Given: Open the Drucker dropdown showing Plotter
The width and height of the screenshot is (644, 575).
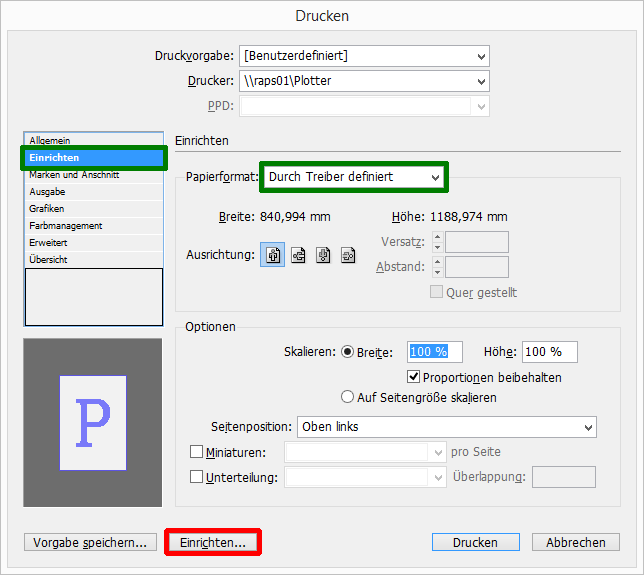Looking at the screenshot, I should (364, 81).
